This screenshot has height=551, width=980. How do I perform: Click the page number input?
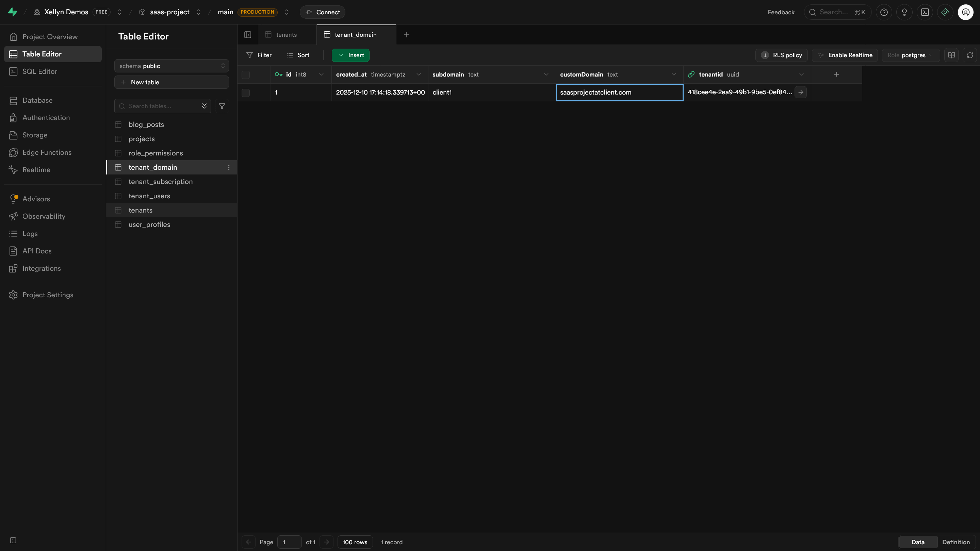click(290, 542)
